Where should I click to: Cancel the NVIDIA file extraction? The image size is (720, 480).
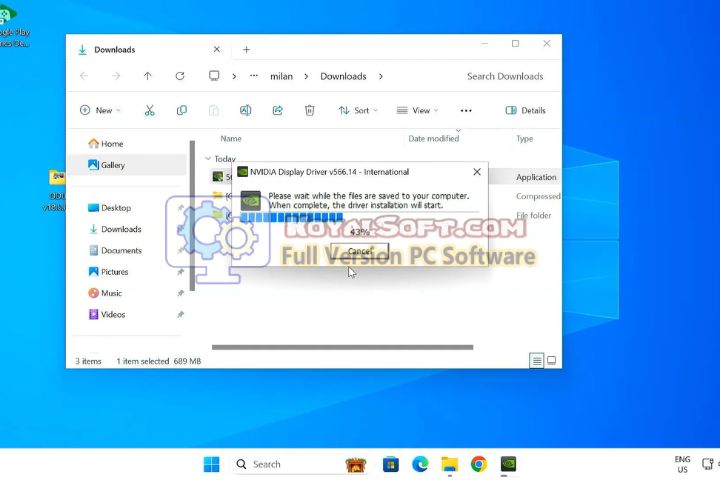360,251
